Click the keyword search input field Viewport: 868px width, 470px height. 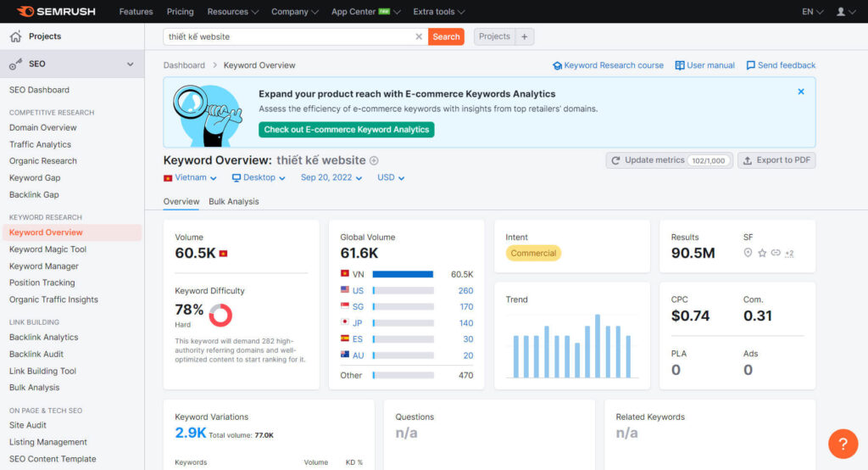click(x=288, y=36)
